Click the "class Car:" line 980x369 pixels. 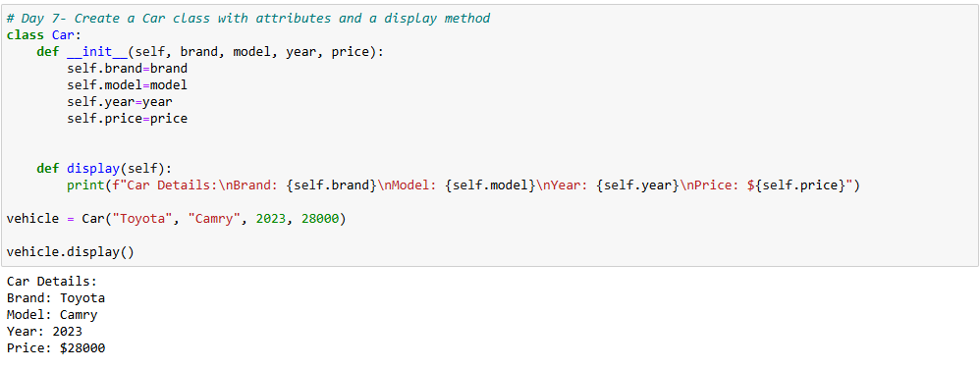[x=44, y=35]
